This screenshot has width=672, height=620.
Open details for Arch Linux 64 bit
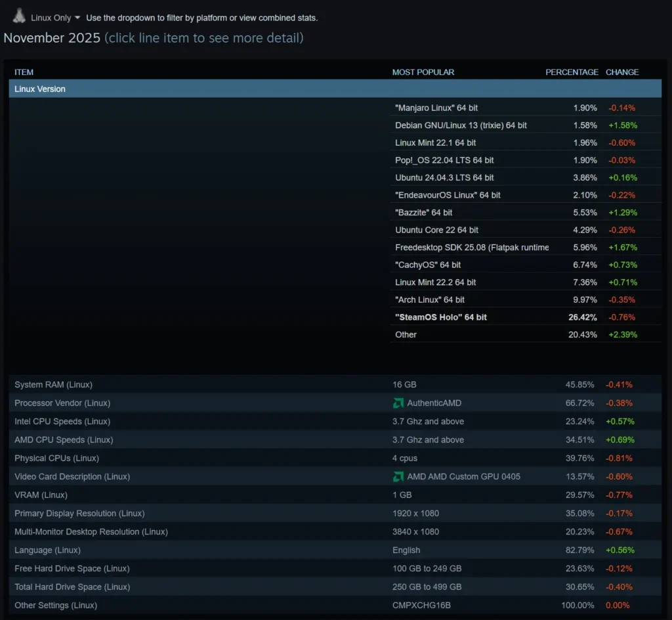(x=429, y=299)
